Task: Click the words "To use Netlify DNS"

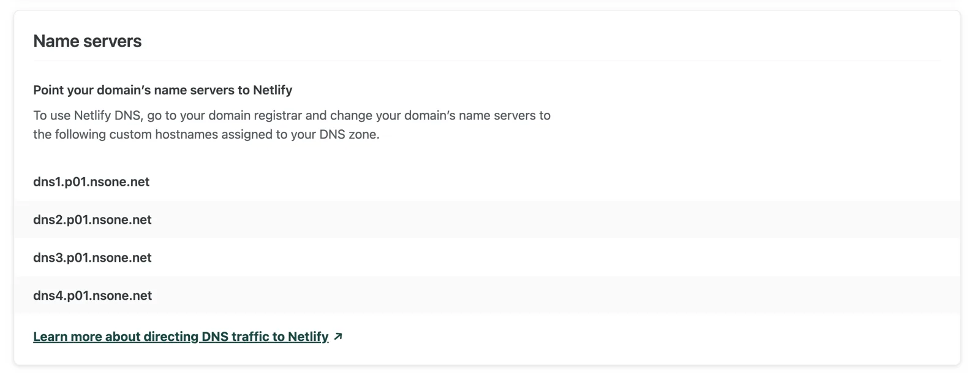Action: [x=88, y=115]
